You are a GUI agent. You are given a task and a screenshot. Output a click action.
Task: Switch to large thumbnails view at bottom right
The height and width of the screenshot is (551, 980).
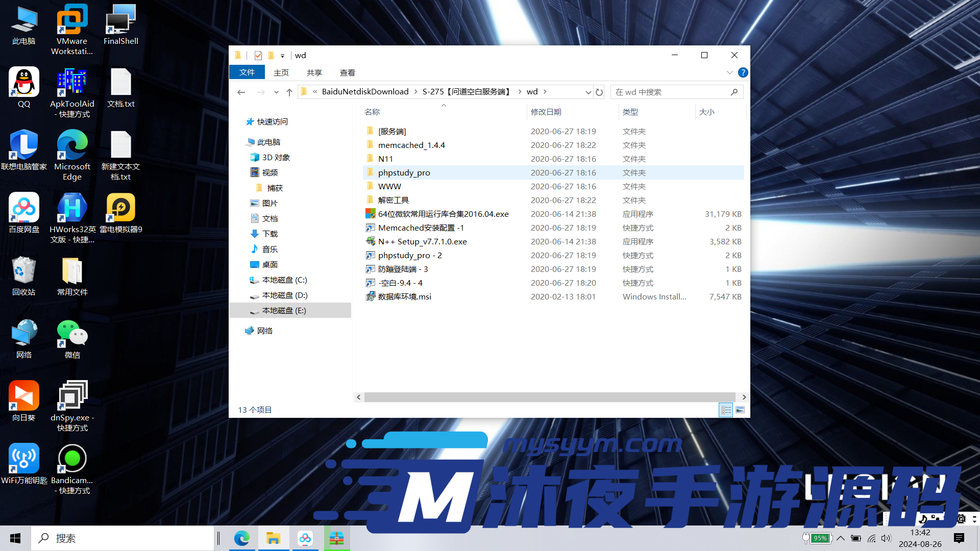pyautogui.click(x=740, y=410)
